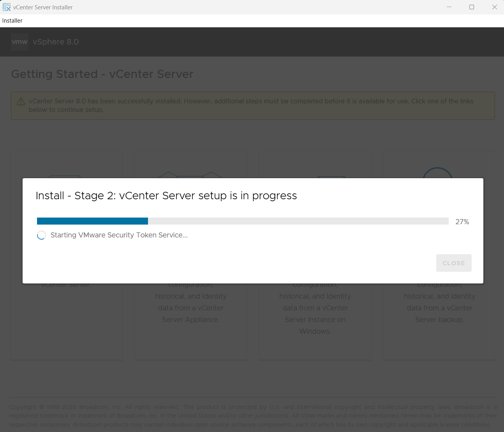
Task: Open the Installer menu
Action: pyautogui.click(x=12, y=21)
